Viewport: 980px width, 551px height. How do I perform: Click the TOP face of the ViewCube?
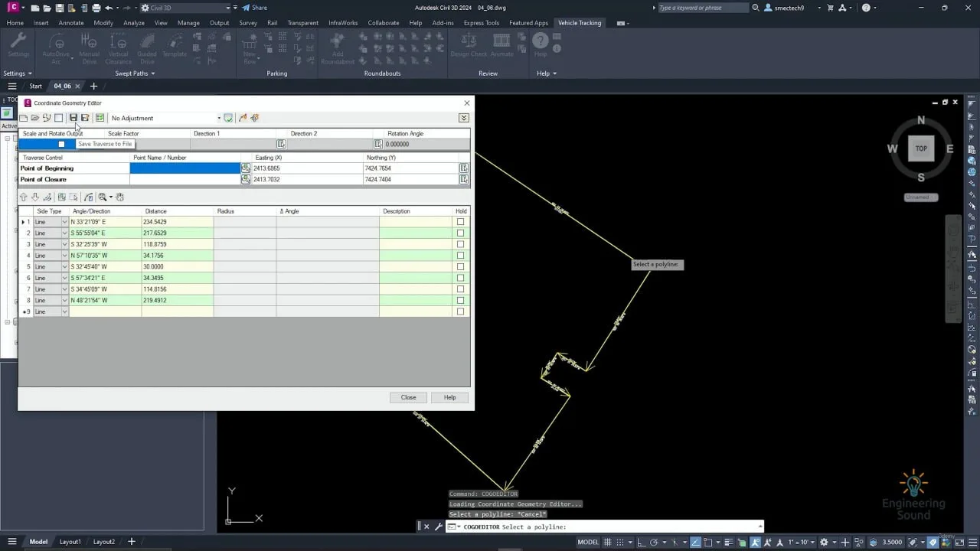[921, 148]
